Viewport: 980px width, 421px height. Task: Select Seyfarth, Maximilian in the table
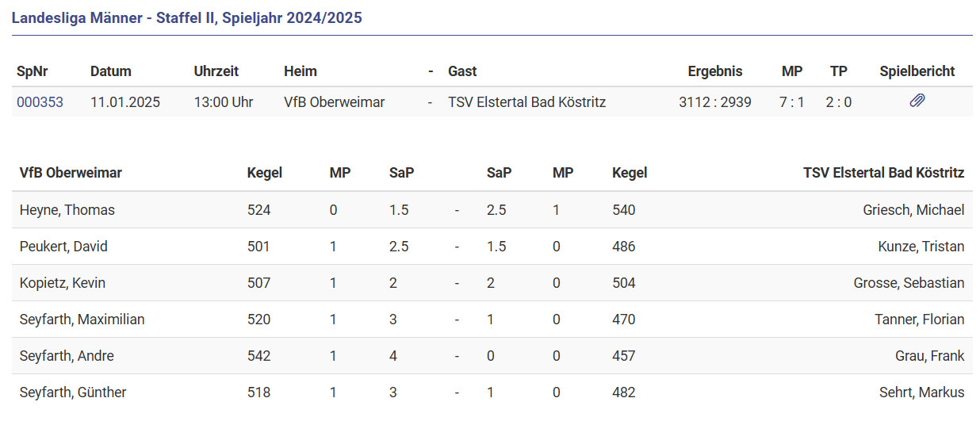82,320
